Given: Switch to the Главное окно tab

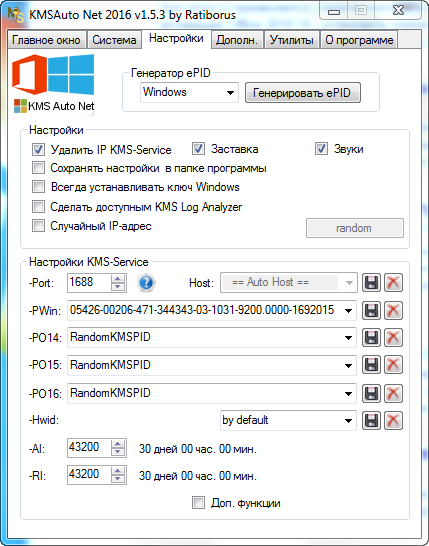Looking at the screenshot, I should click(x=46, y=40).
